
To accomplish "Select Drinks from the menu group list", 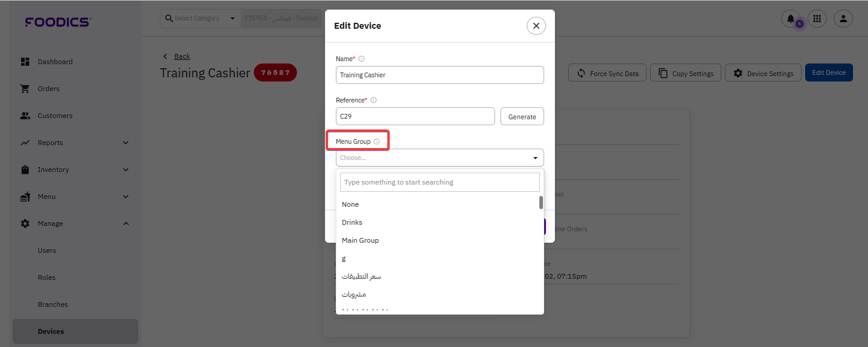I will click(352, 222).
